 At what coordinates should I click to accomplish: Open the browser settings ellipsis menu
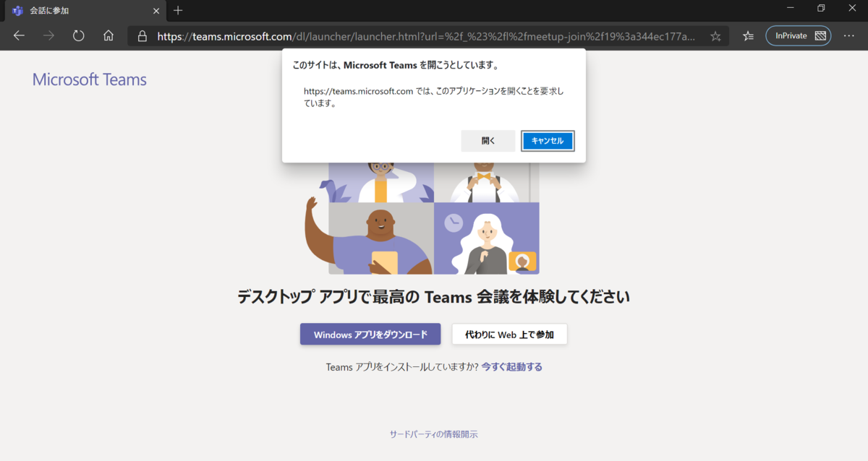click(x=849, y=35)
